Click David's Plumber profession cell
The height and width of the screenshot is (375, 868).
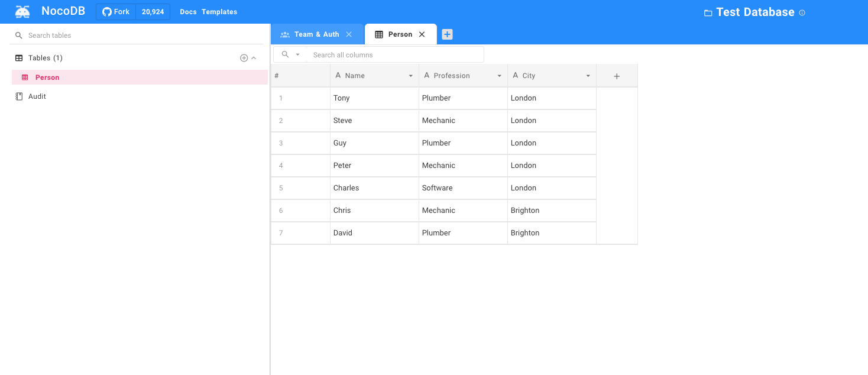(463, 233)
